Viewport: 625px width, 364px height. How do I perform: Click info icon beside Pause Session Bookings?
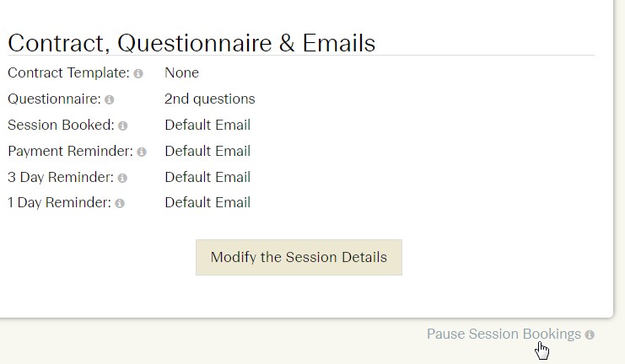pos(590,335)
